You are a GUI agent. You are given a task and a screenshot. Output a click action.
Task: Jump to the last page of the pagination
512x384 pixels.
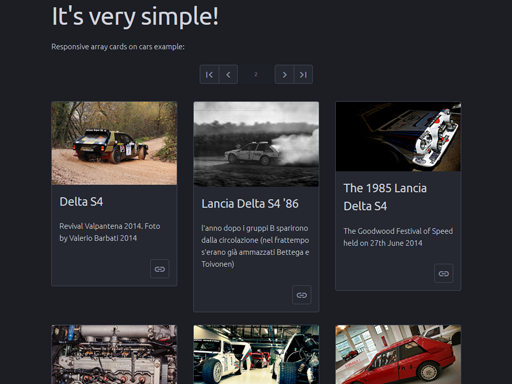coord(303,74)
